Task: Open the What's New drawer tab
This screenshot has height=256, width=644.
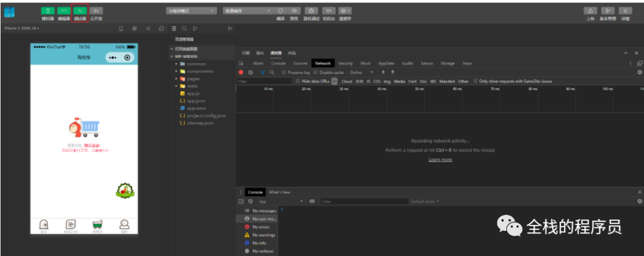Action: coord(279,192)
